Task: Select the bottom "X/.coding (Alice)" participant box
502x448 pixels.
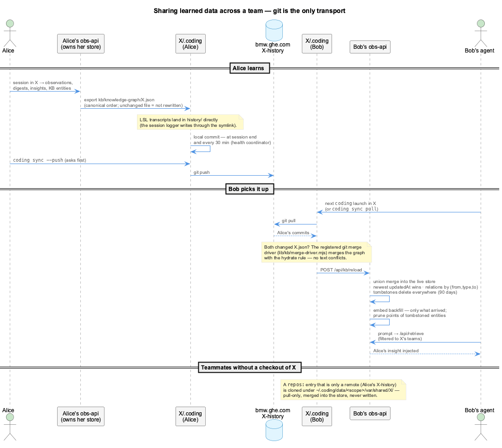Action: point(190,416)
